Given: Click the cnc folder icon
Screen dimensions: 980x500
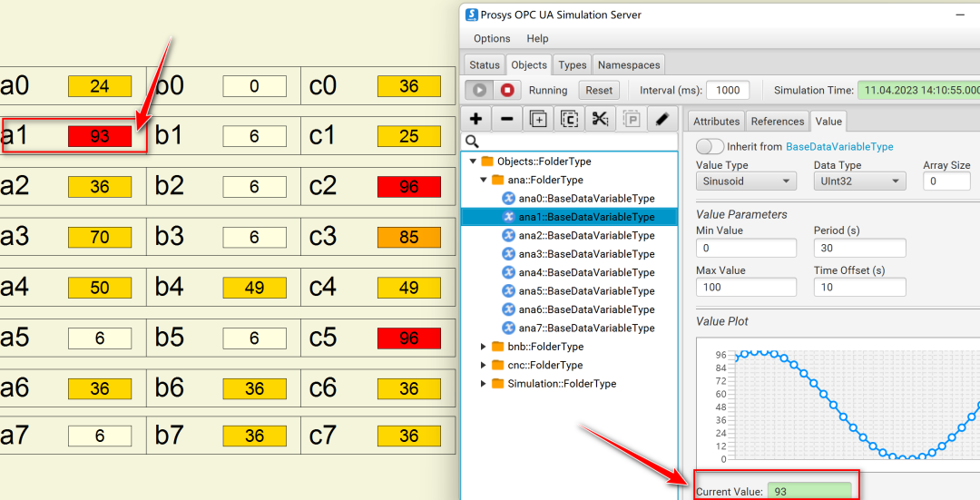Looking at the screenshot, I should click(x=498, y=365).
